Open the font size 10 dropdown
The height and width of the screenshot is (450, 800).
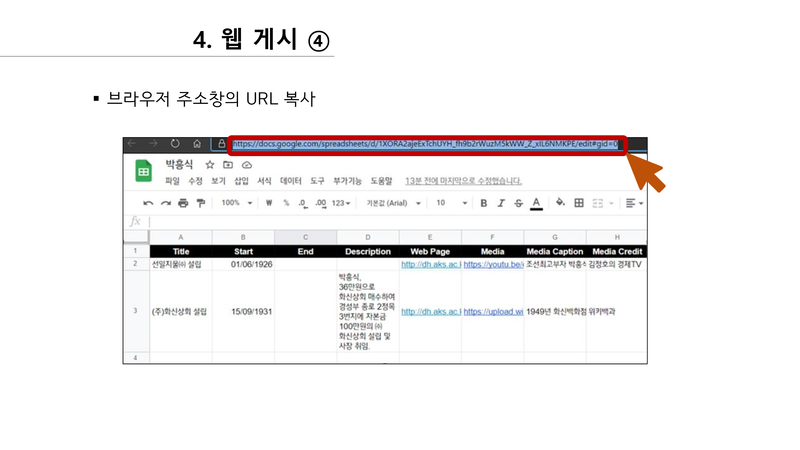click(451, 203)
